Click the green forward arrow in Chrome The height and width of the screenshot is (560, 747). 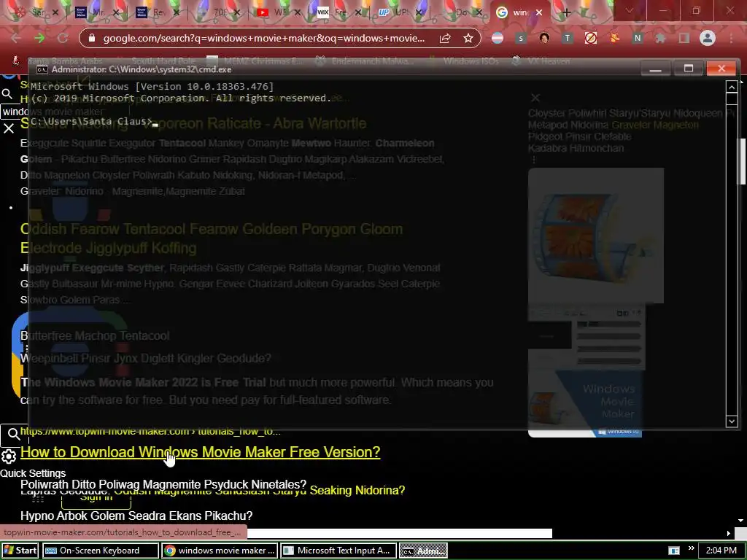tap(39, 39)
